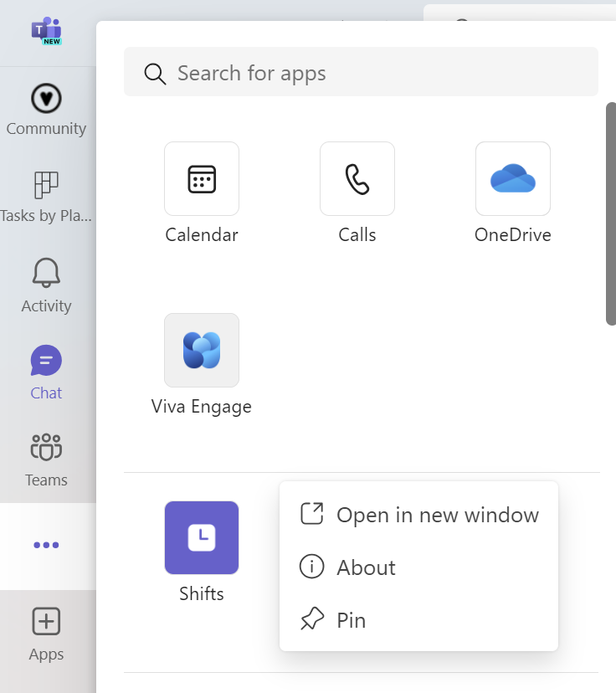
Task: Collapse the more apps ellipsis flyout
Action: (x=46, y=545)
